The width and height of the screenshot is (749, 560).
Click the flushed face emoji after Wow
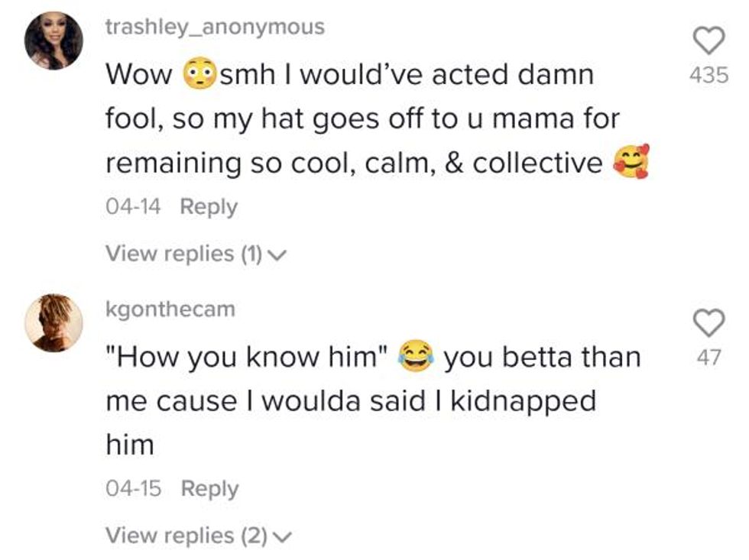198,75
